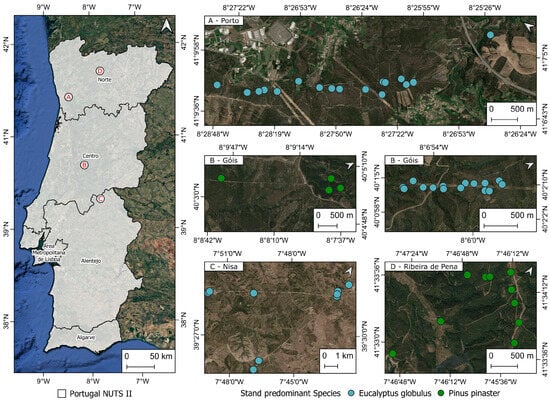Image resolution: width=550 pixels, height=401 pixels.
Task: Click the Eucalyptus globulus blue legend circle
Action: click(x=352, y=393)
